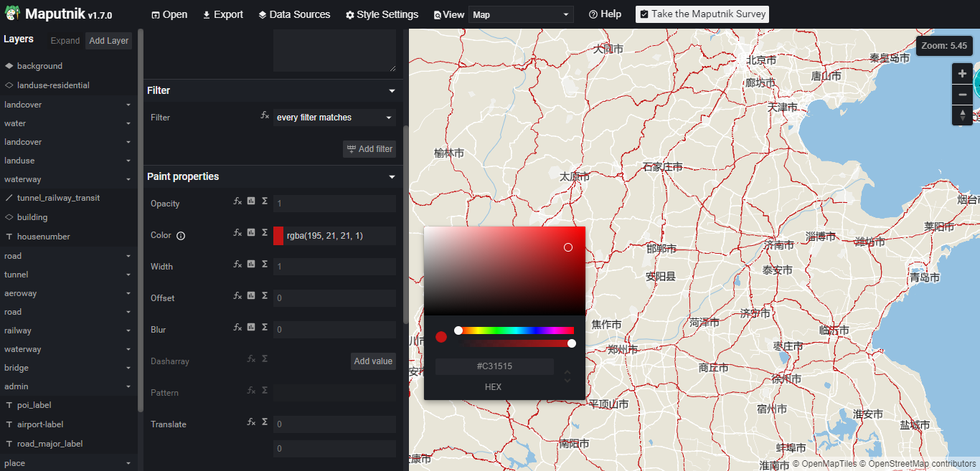Click the info icon next to Color label
This screenshot has width=980, height=471.
coord(180,235)
